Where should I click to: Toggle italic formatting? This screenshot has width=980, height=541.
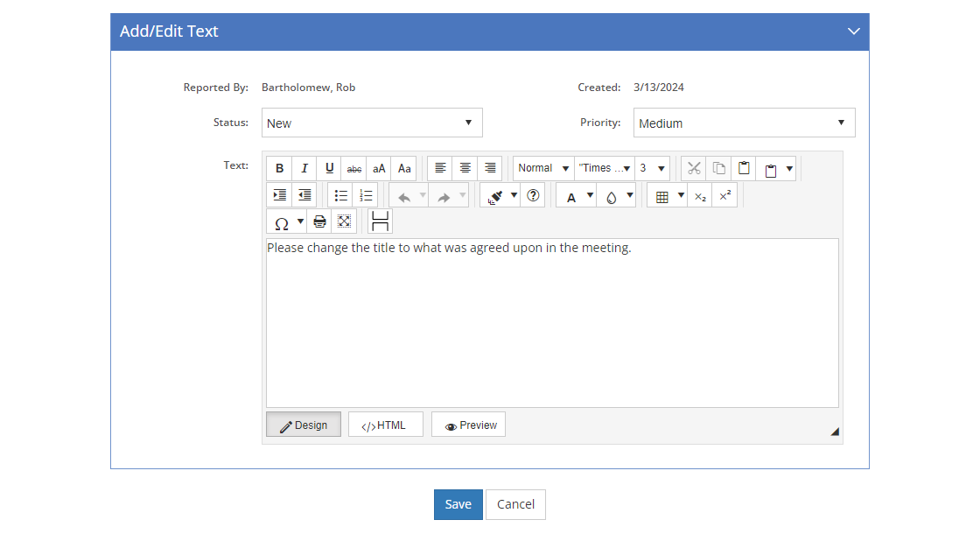tap(304, 168)
